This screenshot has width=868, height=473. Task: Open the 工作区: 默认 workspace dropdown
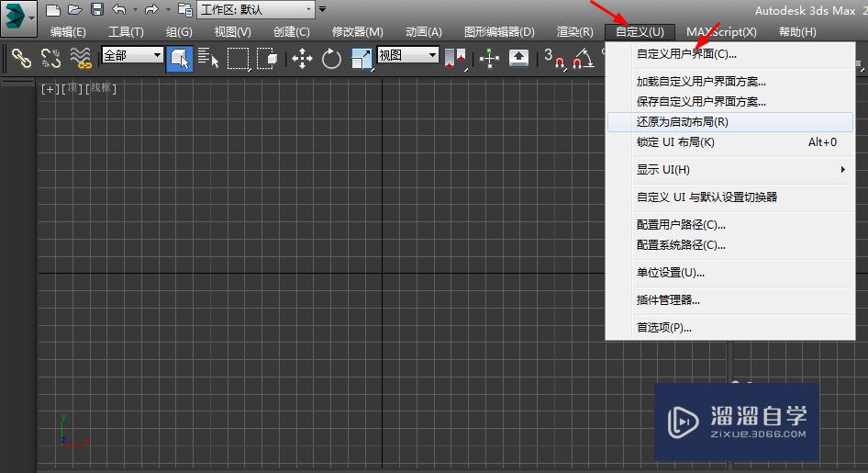pos(256,9)
